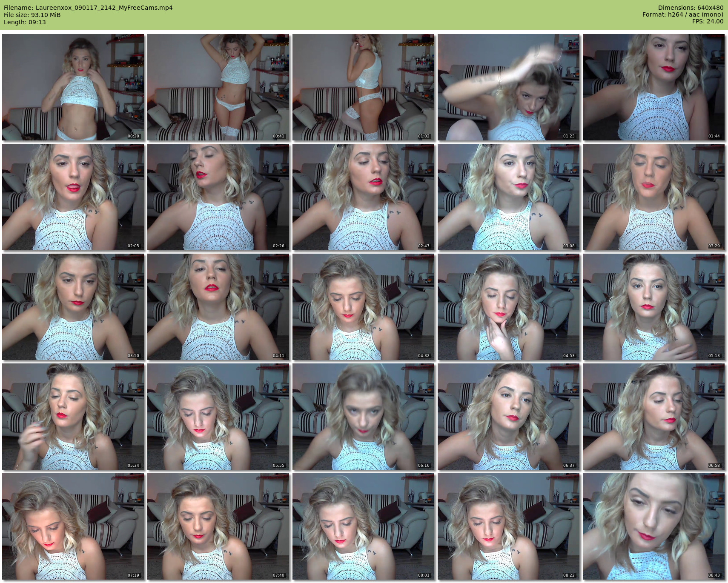The image size is (728, 583).
Task: Select the thumbnail stamped 05:55
Action: pos(218,417)
